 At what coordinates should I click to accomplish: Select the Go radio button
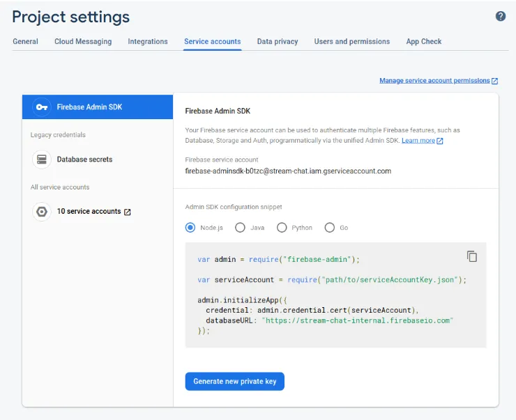click(329, 228)
